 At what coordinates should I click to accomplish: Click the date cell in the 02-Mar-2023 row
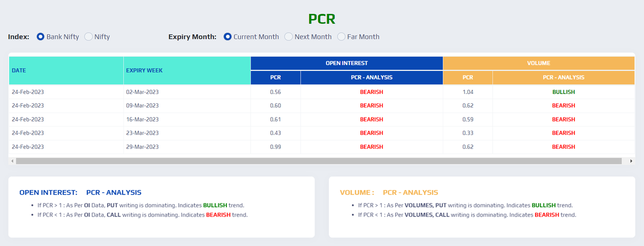(x=66, y=92)
